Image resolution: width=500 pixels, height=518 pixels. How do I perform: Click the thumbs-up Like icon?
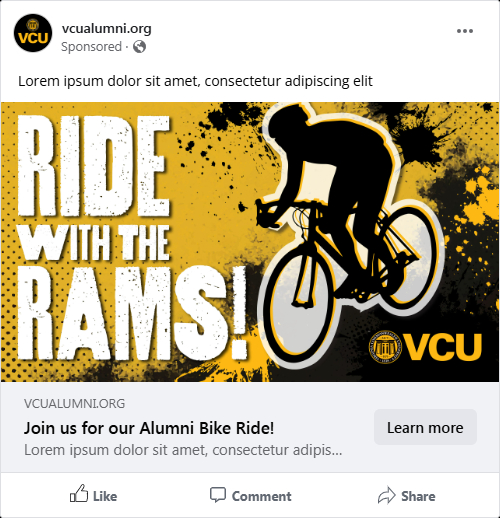[x=79, y=493]
